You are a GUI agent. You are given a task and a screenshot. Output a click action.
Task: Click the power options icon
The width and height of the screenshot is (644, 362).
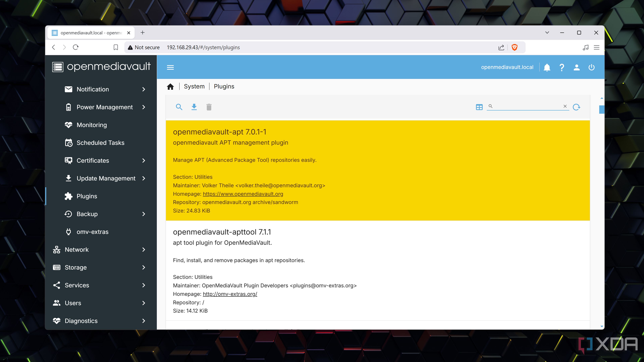592,67
